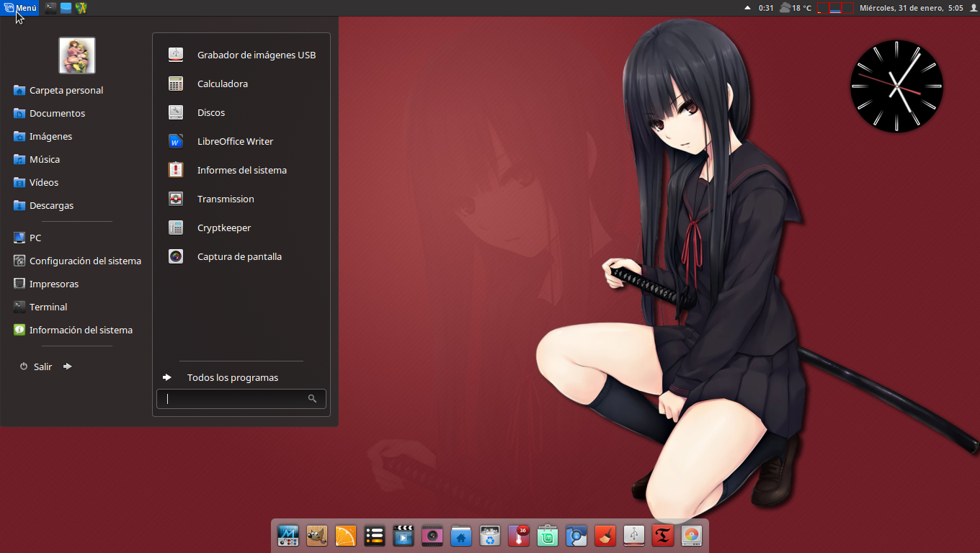Launch LibreOffice Writer
980x553 pixels.
(x=241, y=141)
